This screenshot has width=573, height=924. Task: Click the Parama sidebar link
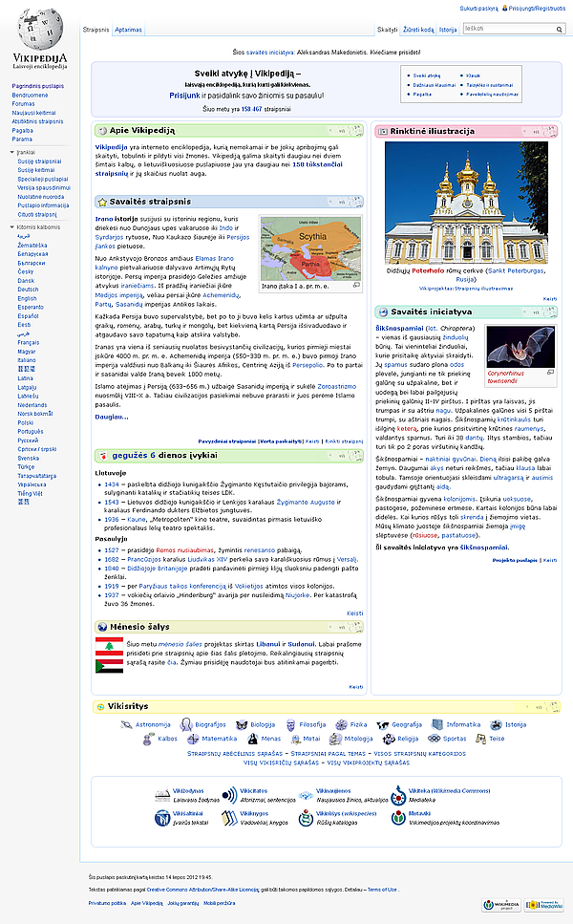pyautogui.click(x=22, y=140)
